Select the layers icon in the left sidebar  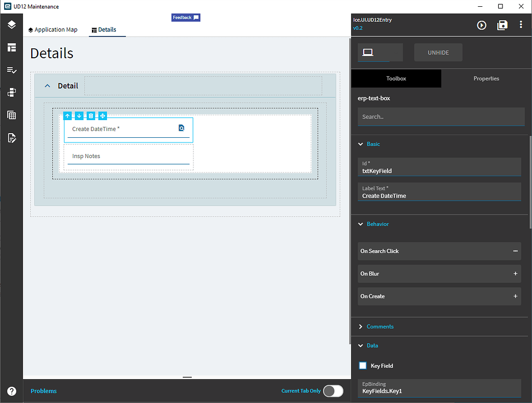point(11,24)
